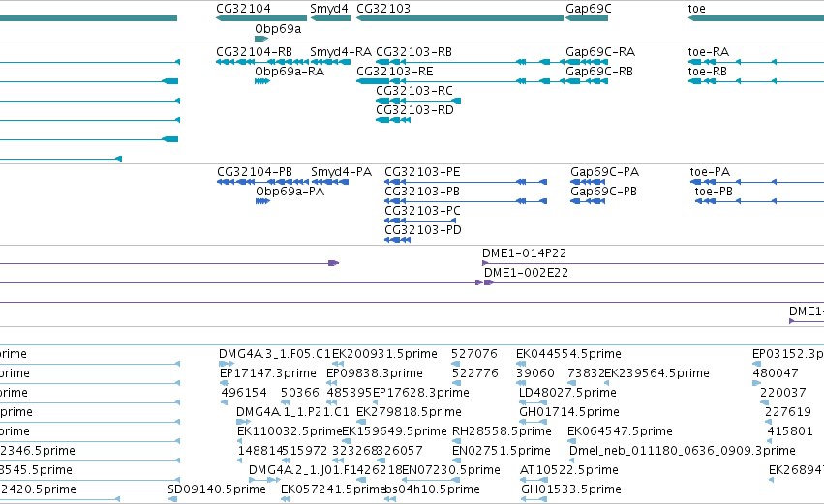This screenshot has width=824, height=504.
Task: Click transcript label Gap69C-RA
Action: pyautogui.click(x=600, y=52)
